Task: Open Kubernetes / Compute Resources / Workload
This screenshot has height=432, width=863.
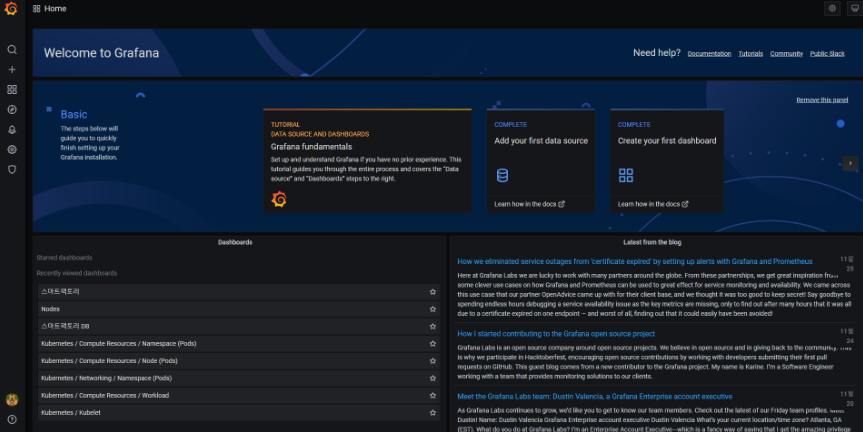Action: [x=238, y=395]
